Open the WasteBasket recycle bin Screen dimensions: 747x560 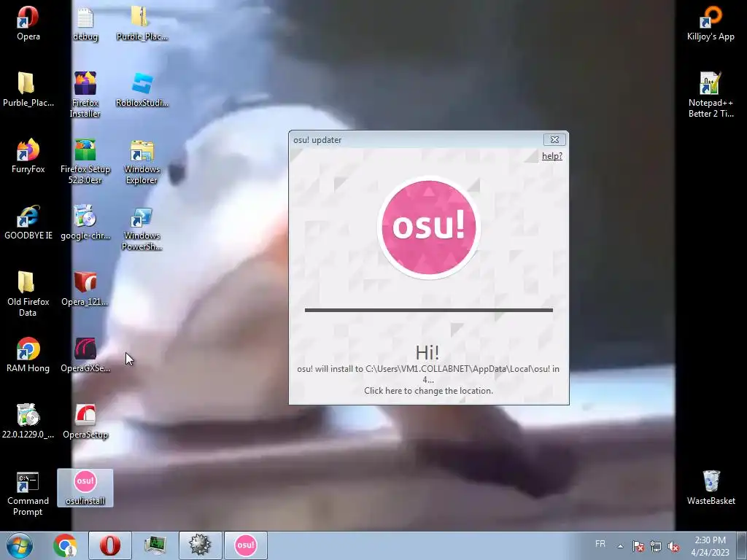(711, 488)
